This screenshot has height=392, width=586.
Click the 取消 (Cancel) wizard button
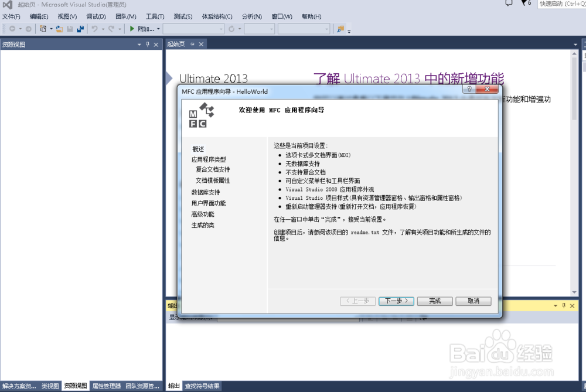[x=473, y=301]
